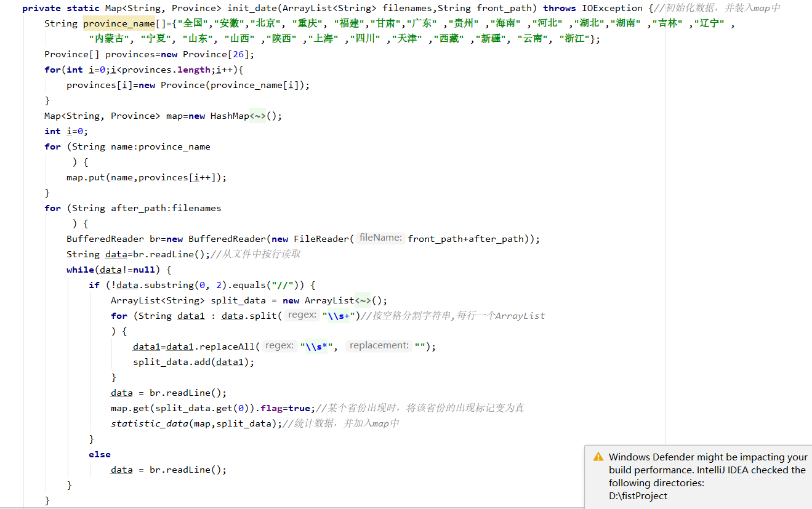Click the "陕西" string literal
The image size is (812, 509).
(281, 39)
